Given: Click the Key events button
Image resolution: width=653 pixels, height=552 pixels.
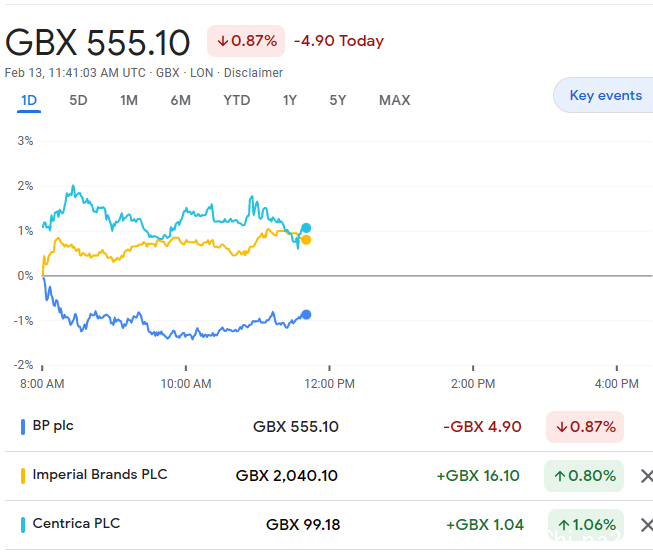Looking at the screenshot, I should point(605,95).
